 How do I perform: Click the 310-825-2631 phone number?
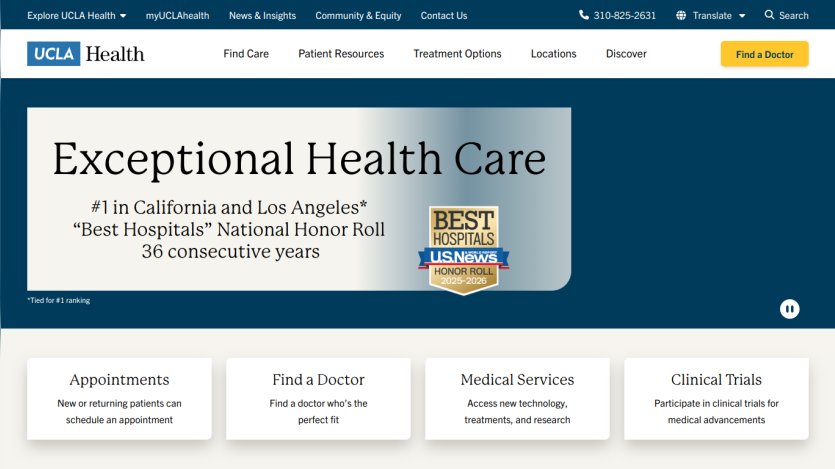click(625, 15)
